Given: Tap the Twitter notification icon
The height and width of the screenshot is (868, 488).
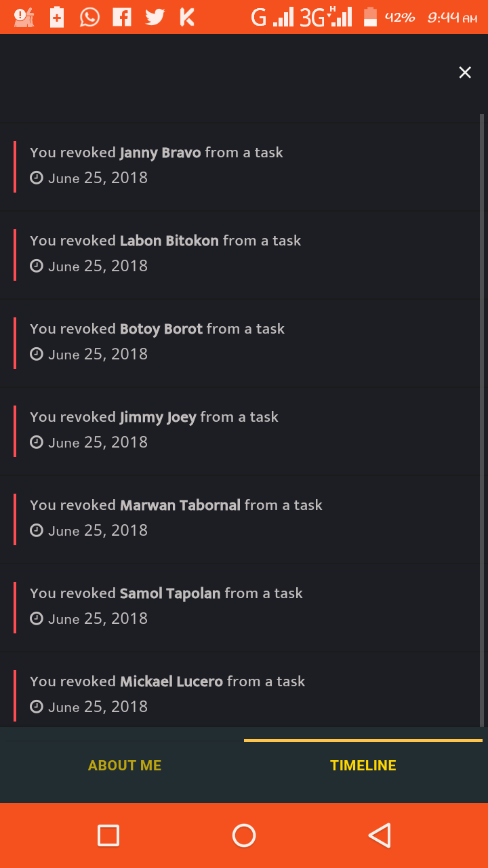Looking at the screenshot, I should pyautogui.click(x=155, y=17).
